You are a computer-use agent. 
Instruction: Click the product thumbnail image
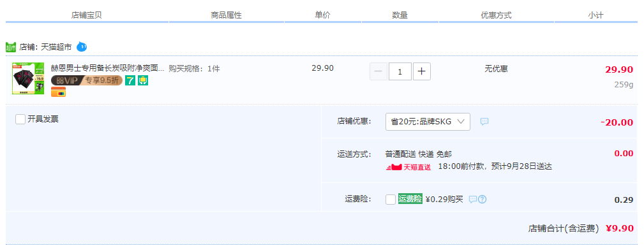click(x=28, y=78)
